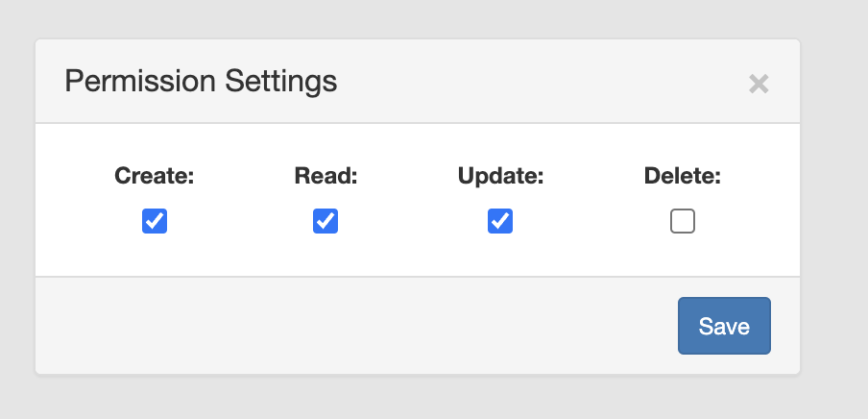Click the "Delete:" label text
This screenshot has width=868, height=419.
coord(683,176)
